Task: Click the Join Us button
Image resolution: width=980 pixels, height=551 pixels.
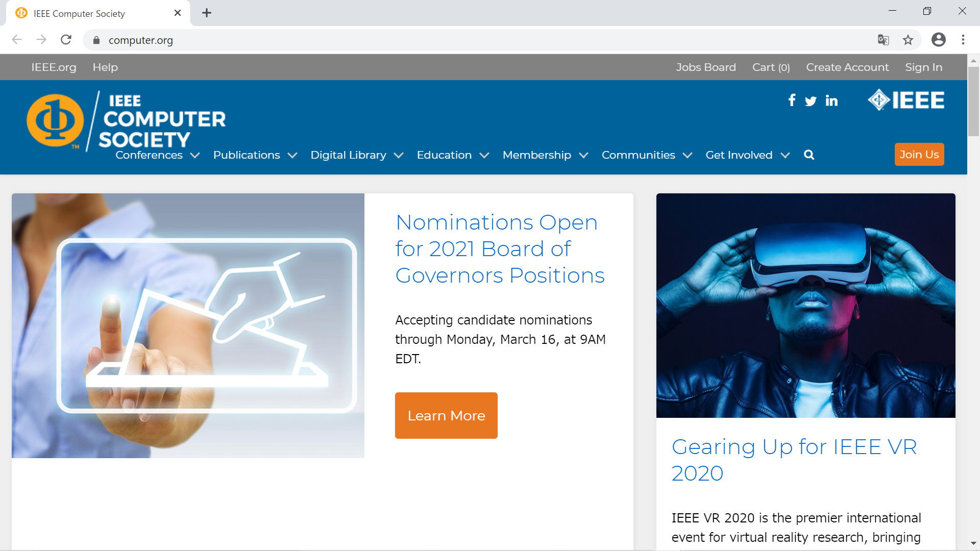Action: click(919, 155)
